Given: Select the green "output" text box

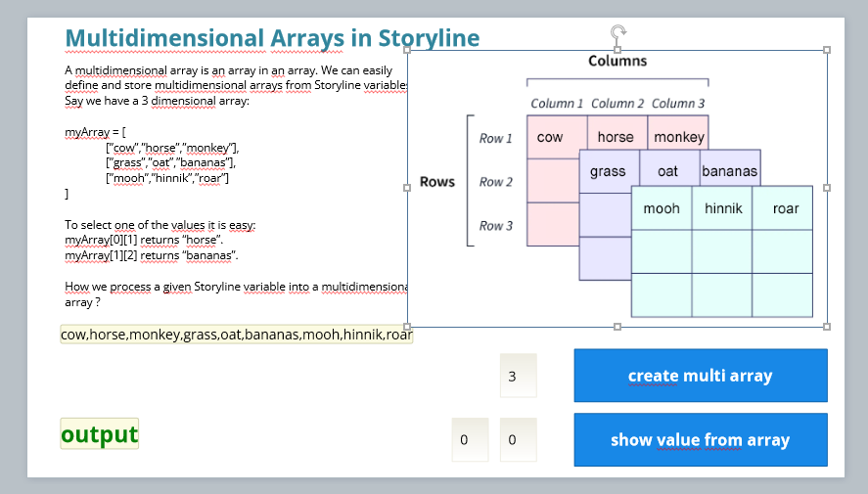Looking at the screenshot, I should click(x=99, y=433).
